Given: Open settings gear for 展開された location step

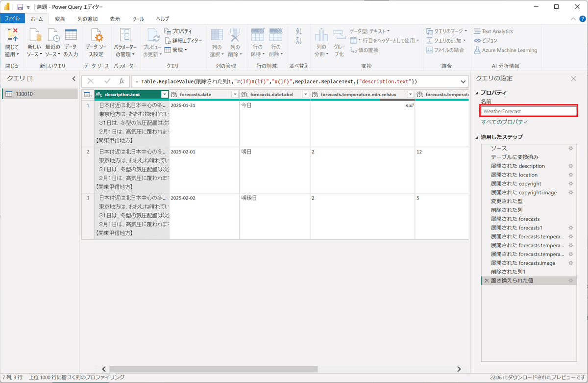Looking at the screenshot, I should [x=570, y=175].
